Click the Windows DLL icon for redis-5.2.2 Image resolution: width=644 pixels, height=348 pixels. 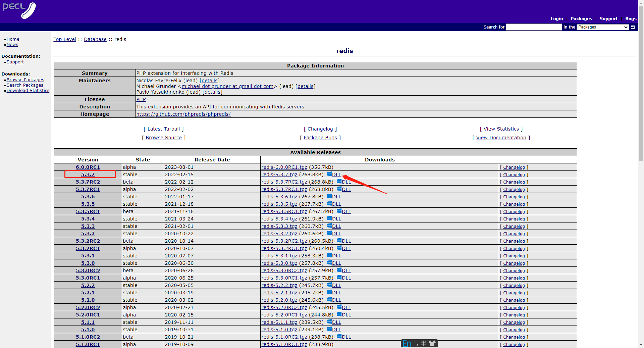click(329, 285)
